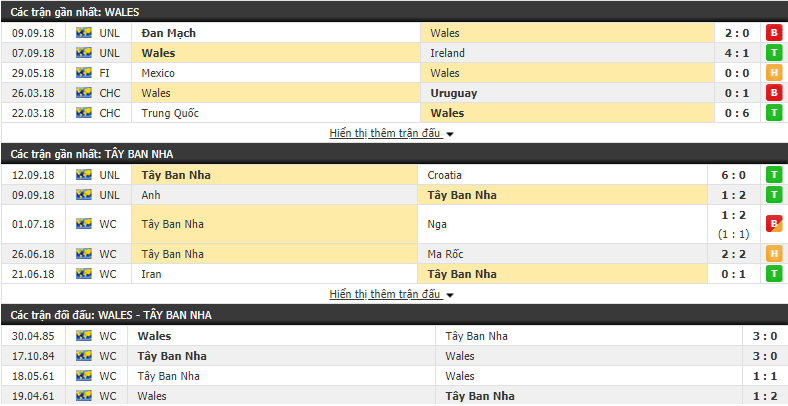Click B badge for Tây Ban Nha–Nga match
Screen dimensions: 788x406
(774, 224)
